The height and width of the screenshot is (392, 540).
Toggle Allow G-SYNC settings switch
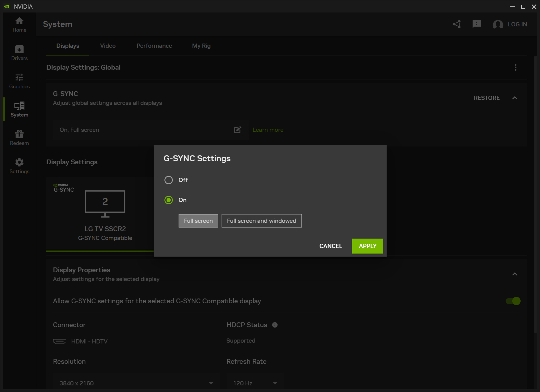coord(513,301)
